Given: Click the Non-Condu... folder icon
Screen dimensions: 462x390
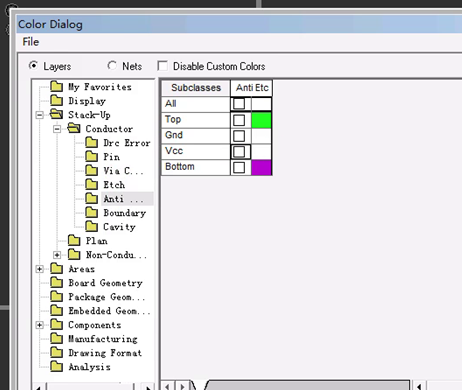Looking at the screenshot, I should 74,255.
